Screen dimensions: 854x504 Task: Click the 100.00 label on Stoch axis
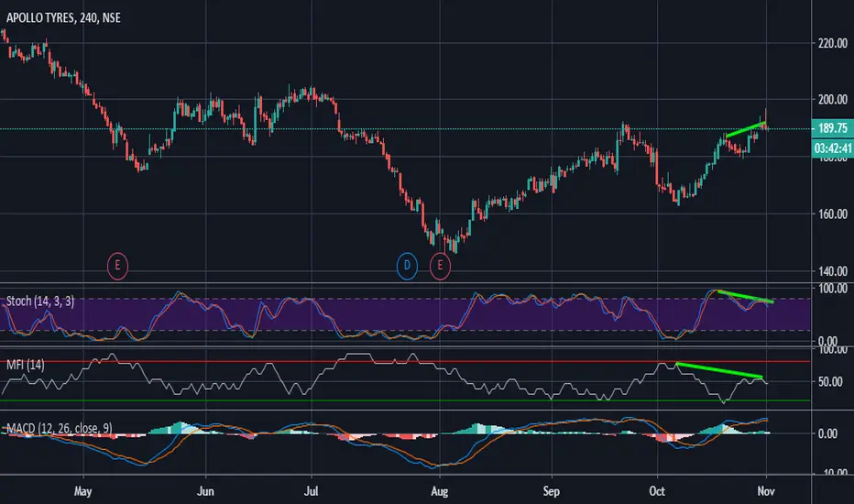click(833, 289)
